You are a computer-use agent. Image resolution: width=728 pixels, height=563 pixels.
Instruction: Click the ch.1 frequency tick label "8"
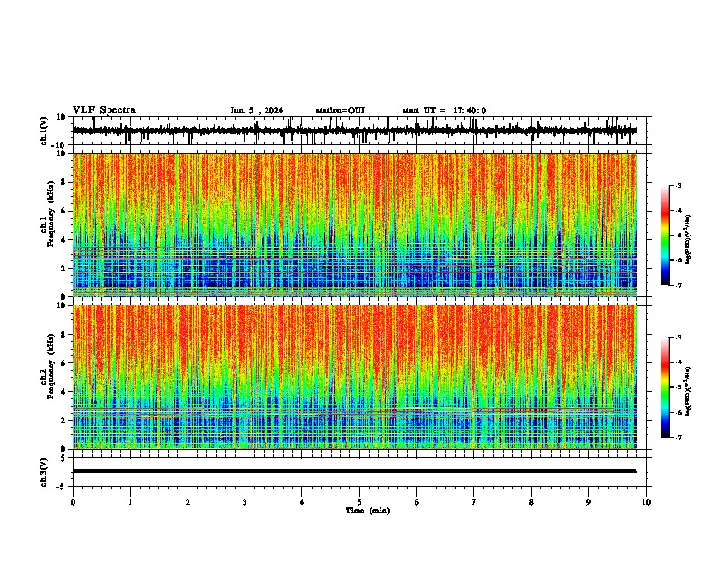(x=63, y=182)
